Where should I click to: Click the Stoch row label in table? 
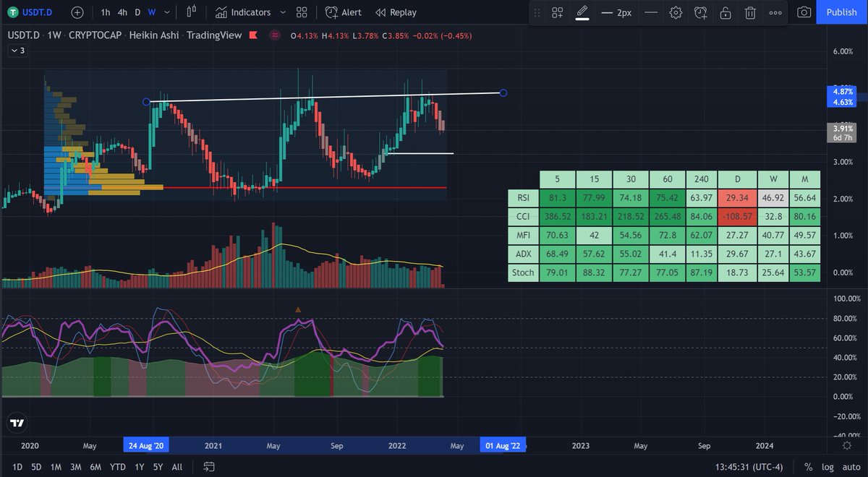(523, 272)
